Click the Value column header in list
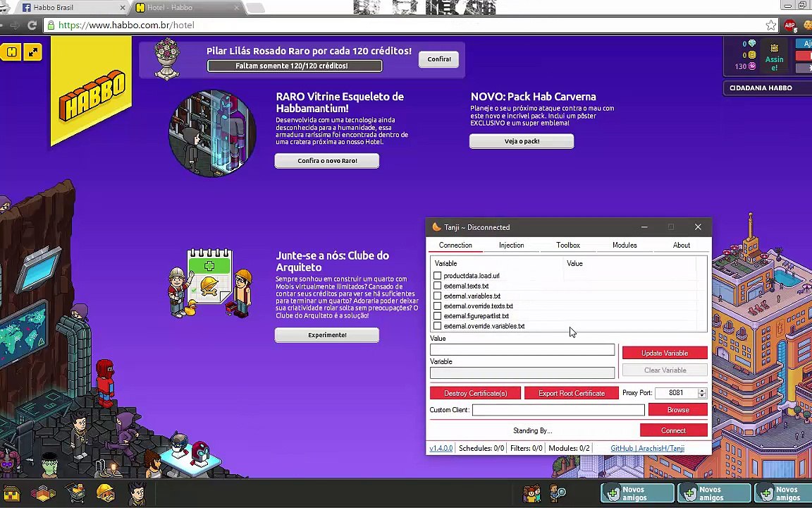The image size is (812, 508). click(575, 263)
